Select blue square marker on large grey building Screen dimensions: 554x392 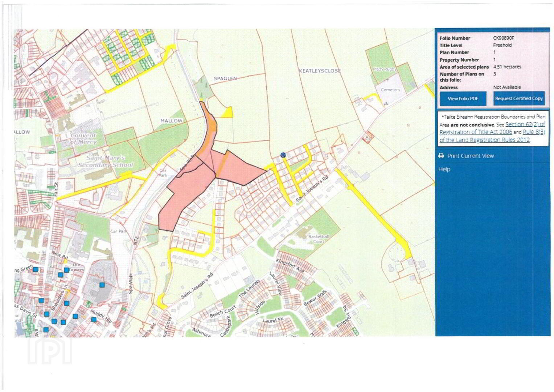click(x=102, y=285)
